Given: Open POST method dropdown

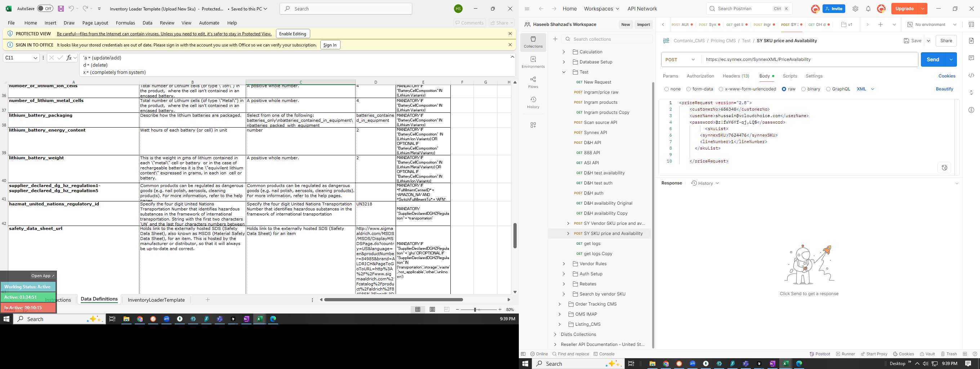Looking at the screenshot, I should [681, 59].
